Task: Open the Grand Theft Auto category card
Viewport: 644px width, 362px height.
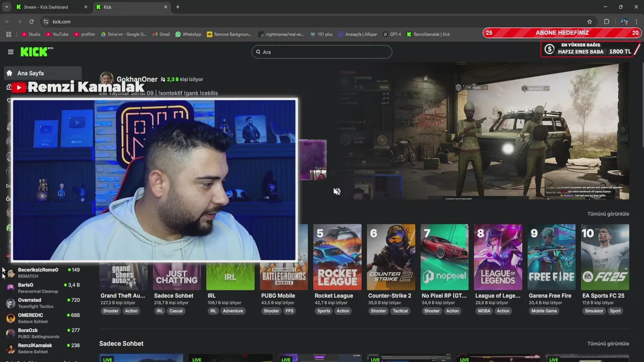Action: (123, 275)
